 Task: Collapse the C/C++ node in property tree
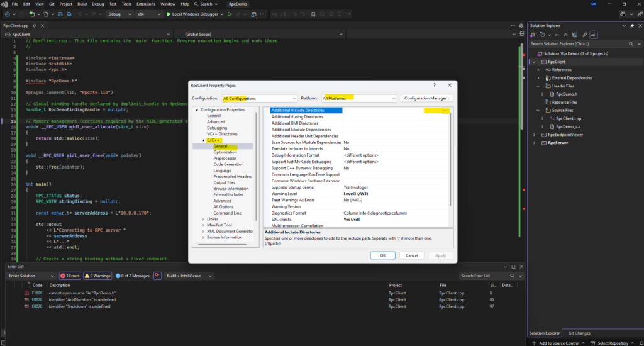point(203,140)
